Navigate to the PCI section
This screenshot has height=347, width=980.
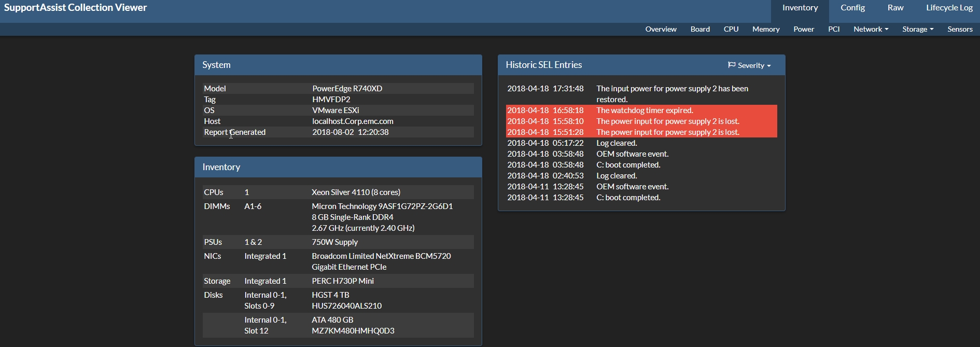[833, 29]
